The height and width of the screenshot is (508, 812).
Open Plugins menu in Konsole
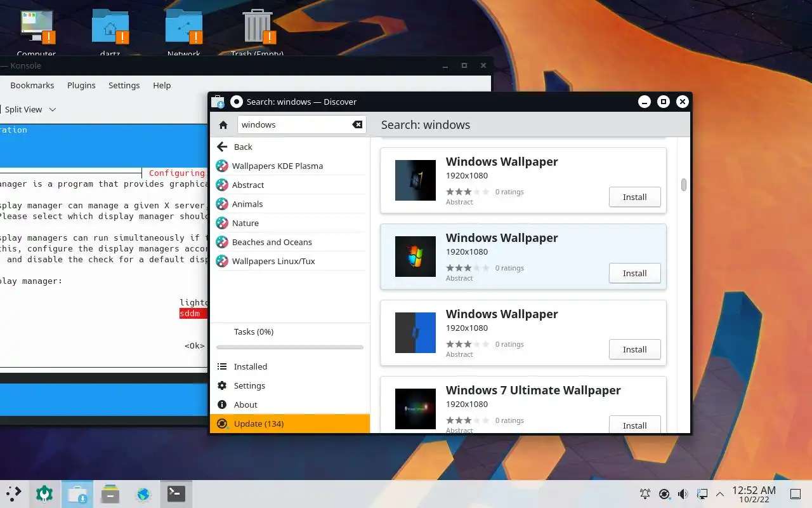point(81,85)
